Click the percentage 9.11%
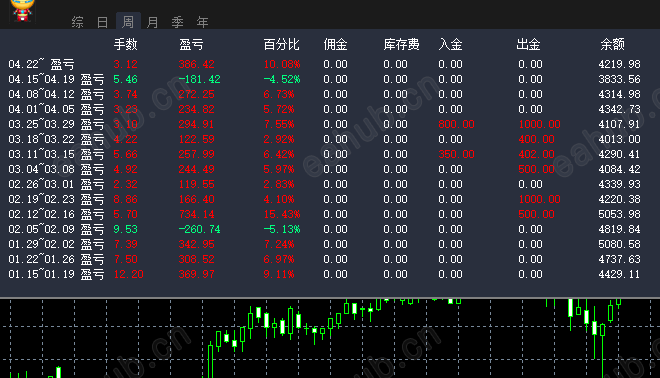This screenshot has width=660, height=378. pos(279,274)
